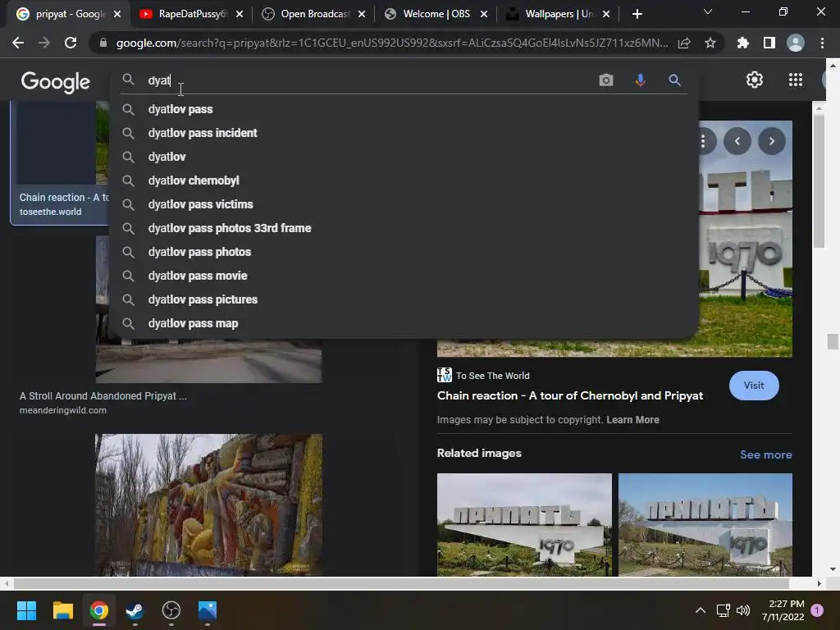Screen dimensions: 840x630
Task: Click the blue search magnifier button
Action: tap(674, 80)
